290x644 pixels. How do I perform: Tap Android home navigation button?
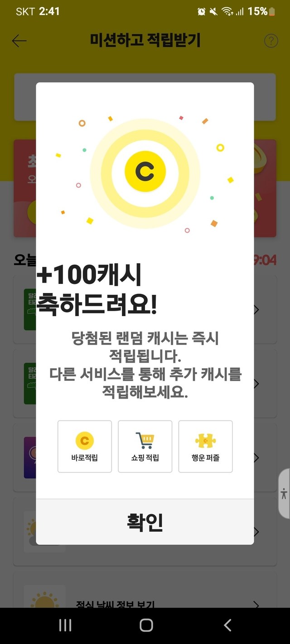(146, 625)
